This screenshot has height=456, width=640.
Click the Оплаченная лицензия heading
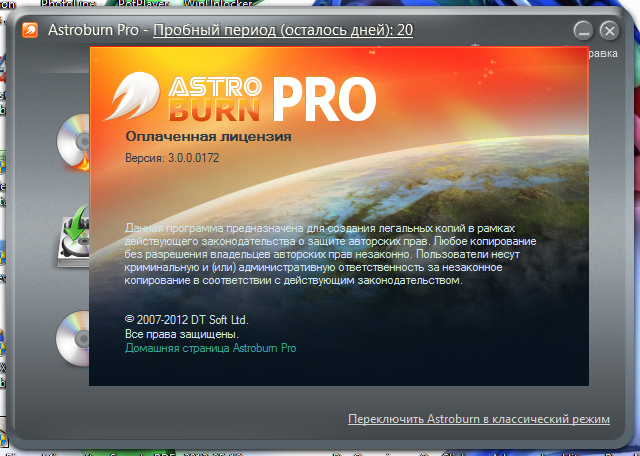(x=208, y=137)
